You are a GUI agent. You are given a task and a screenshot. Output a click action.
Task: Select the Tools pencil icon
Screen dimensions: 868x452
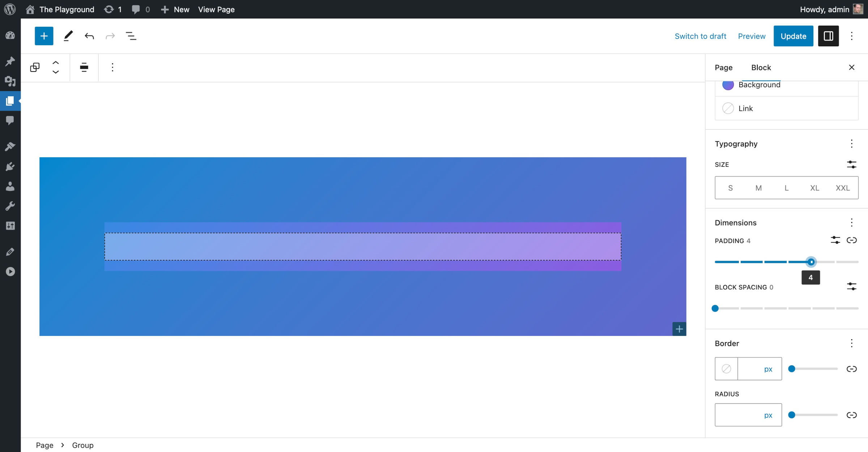pos(68,36)
